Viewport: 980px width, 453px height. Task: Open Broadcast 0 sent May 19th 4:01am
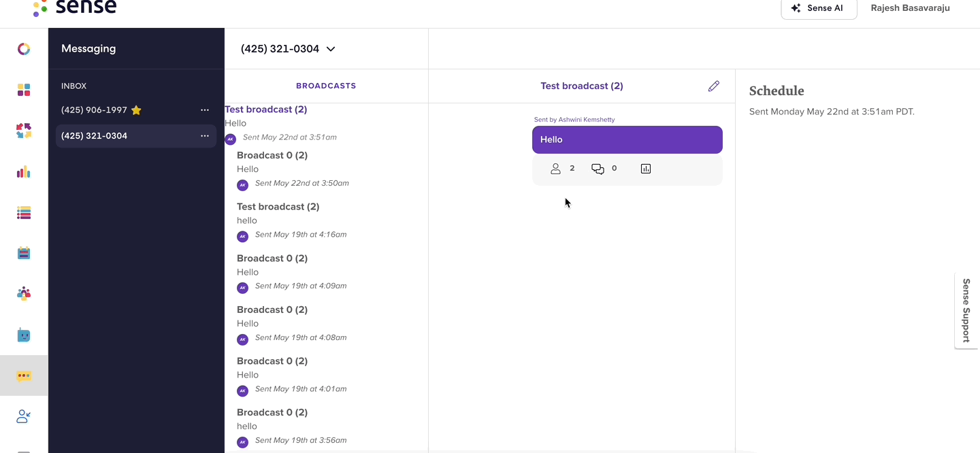(326, 375)
